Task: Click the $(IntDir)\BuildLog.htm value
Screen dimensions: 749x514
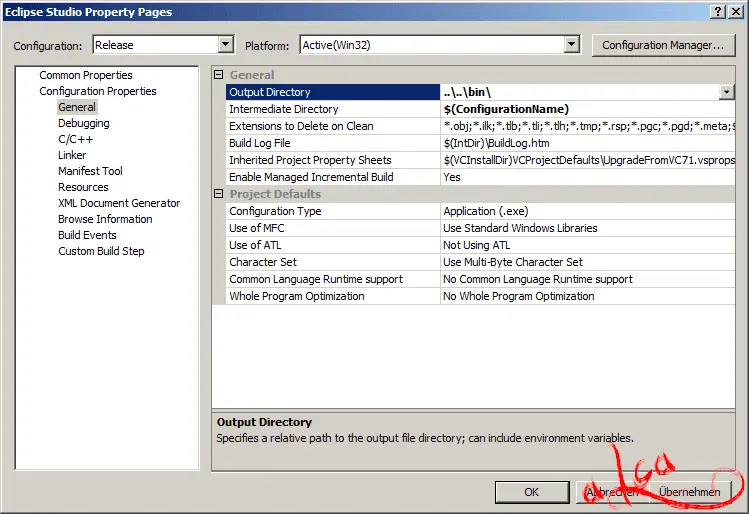Action: [588, 143]
